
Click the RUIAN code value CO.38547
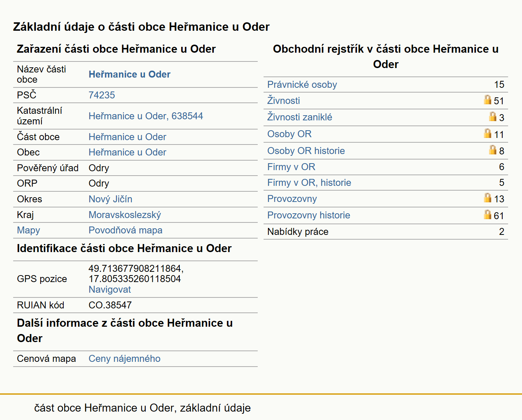pyautogui.click(x=110, y=305)
